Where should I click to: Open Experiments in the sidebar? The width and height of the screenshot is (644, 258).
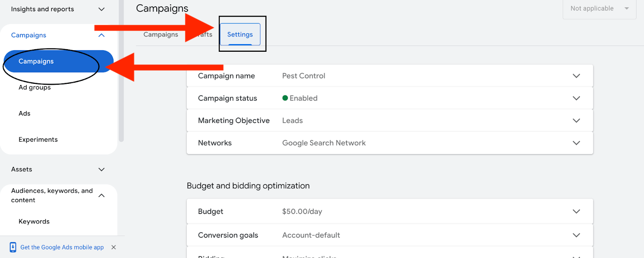tap(38, 139)
